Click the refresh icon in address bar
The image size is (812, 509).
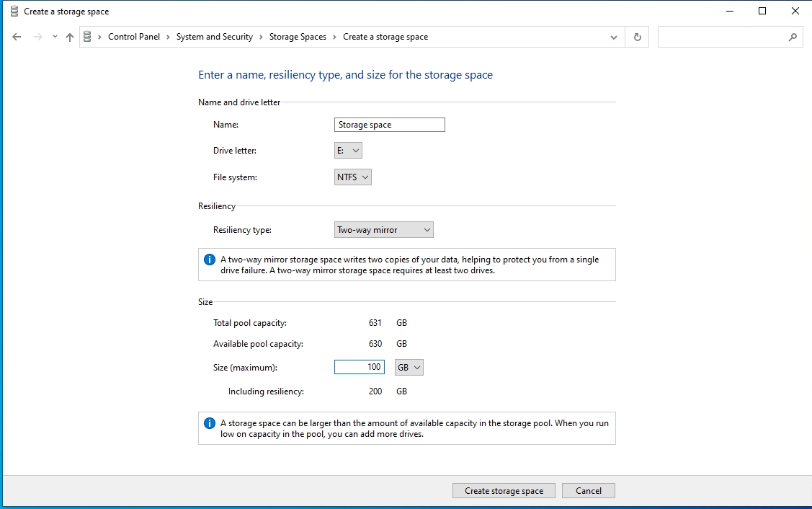click(x=637, y=37)
